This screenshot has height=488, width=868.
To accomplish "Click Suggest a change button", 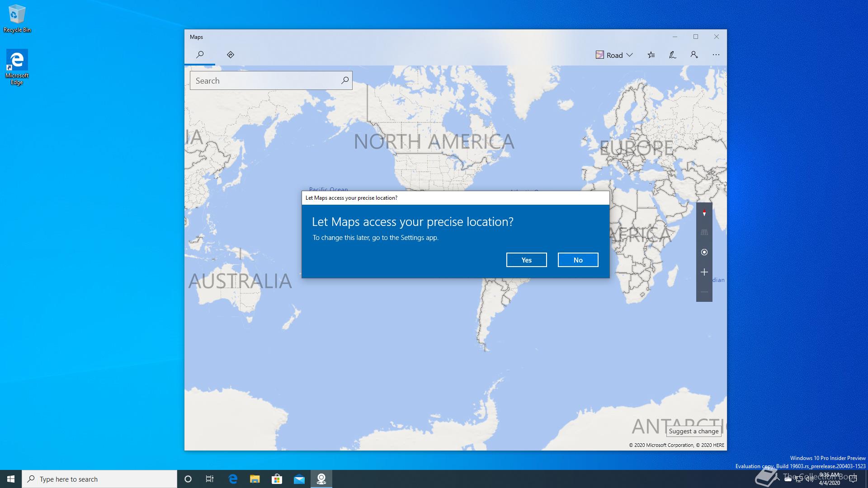I will [693, 431].
